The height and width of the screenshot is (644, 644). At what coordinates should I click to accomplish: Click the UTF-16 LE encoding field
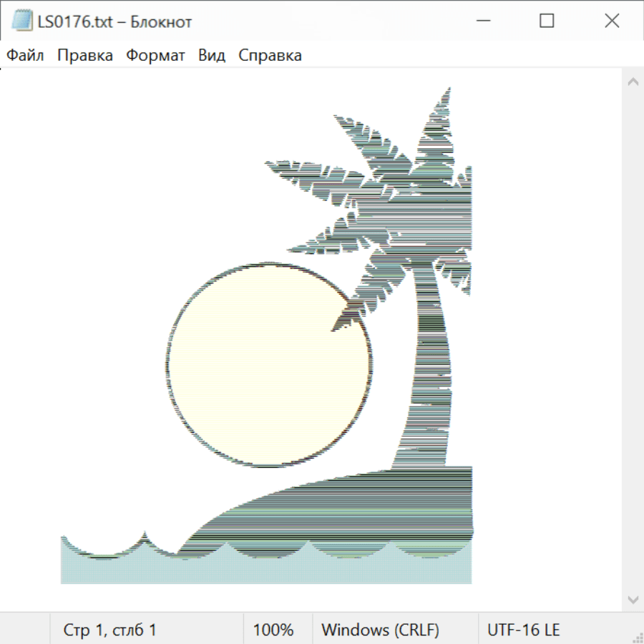coord(523,630)
